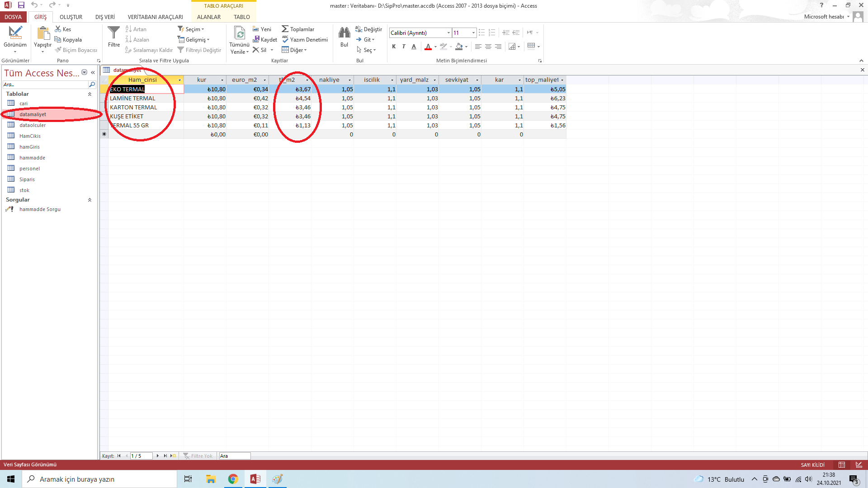Click the Kes scissors icon
The image size is (868, 488).
[x=58, y=29]
